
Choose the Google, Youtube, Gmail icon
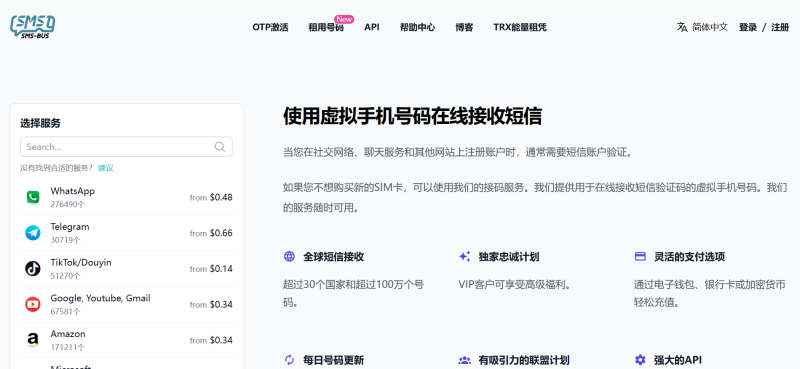(x=33, y=304)
